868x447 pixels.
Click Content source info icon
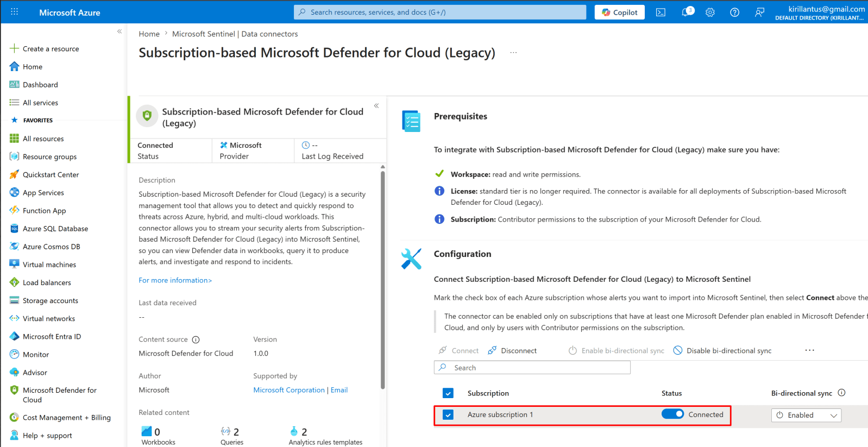pos(196,339)
